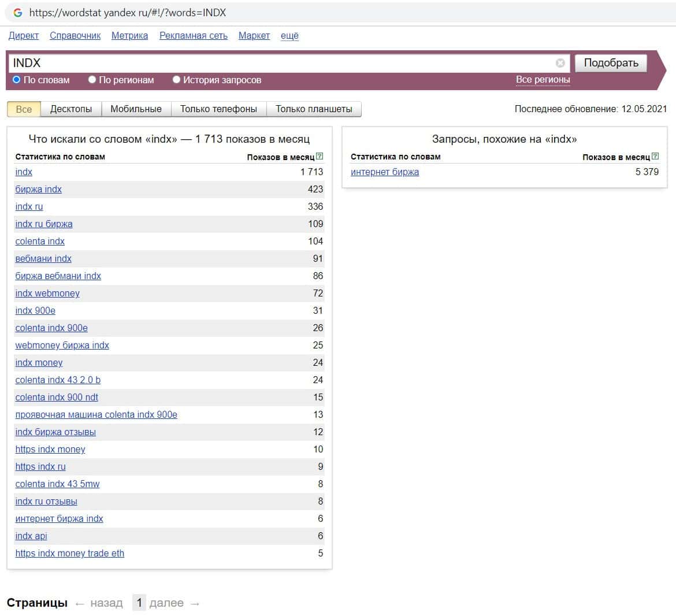
Task: Expand the 'ещё' services menu
Action: pyautogui.click(x=289, y=36)
